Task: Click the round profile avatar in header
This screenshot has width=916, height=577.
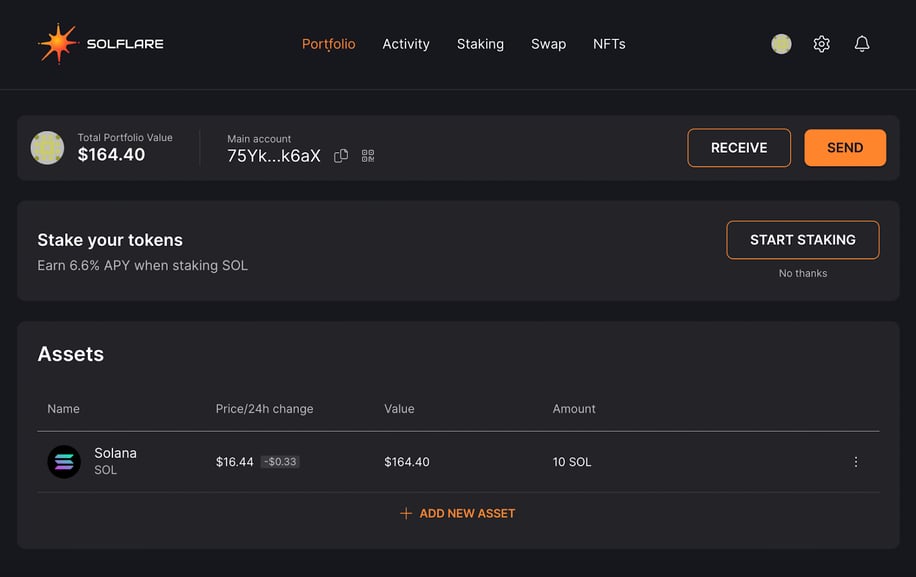Action: click(x=781, y=44)
